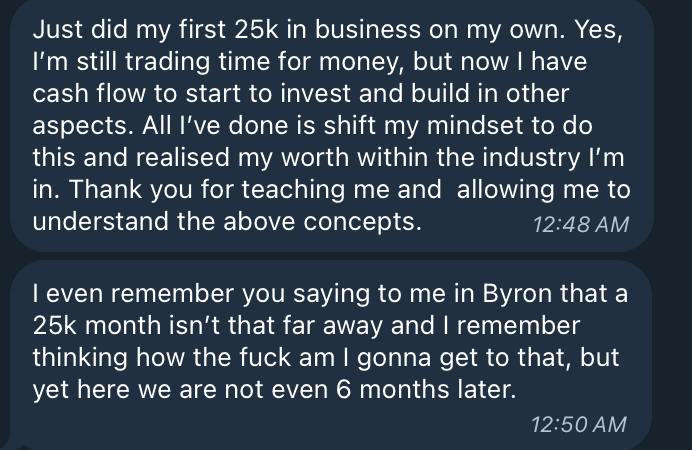Tap '6 months later.' in the second message
This screenshot has width=692, height=450.
pos(425,390)
